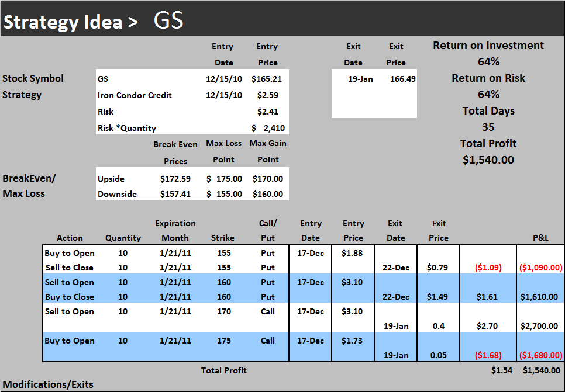Image resolution: width=565 pixels, height=392 pixels.
Task: Select "Buy to Open" in the 155 Put row
Action: click(x=70, y=253)
